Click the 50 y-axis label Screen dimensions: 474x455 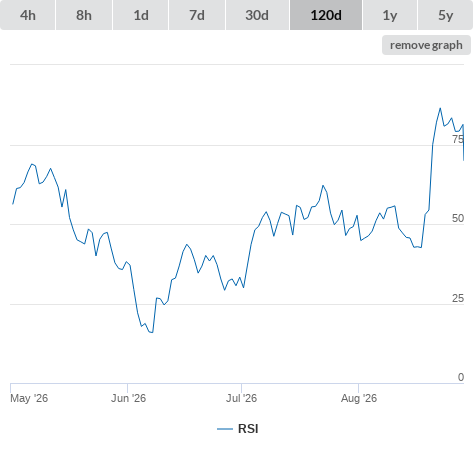[458, 218]
